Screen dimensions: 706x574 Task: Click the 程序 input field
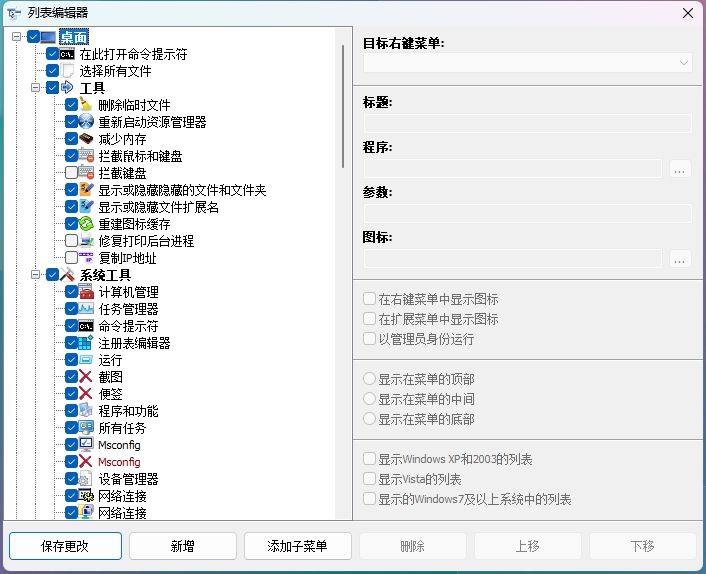click(513, 168)
